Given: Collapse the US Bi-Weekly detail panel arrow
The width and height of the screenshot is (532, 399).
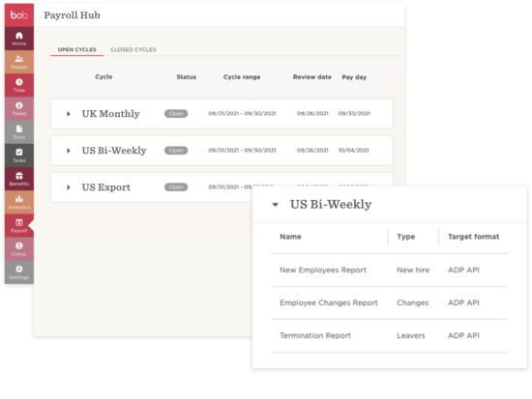Looking at the screenshot, I should (x=275, y=205).
